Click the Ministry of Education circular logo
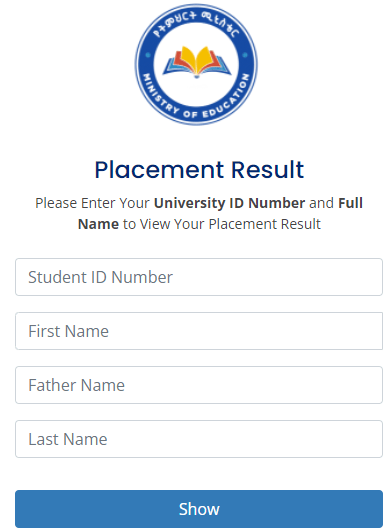This screenshot has width=387, height=531. point(196,64)
